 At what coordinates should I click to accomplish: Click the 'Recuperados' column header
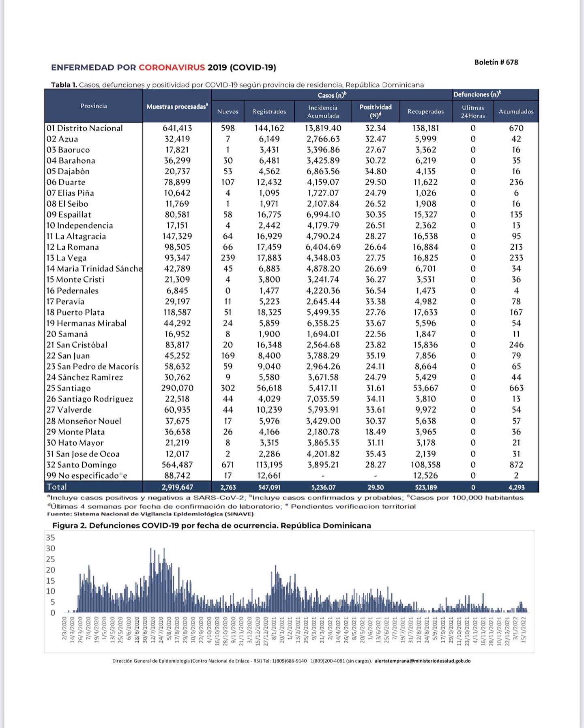coord(425,111)
